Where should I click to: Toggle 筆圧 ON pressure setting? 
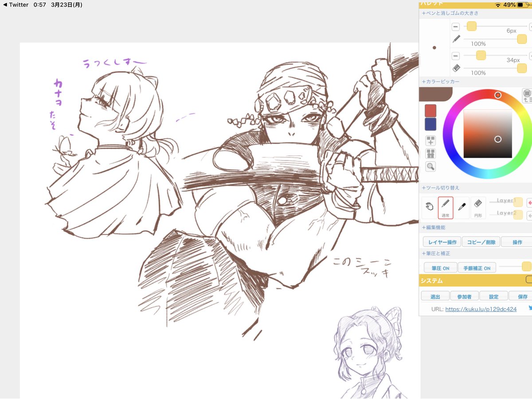click(440, 268)
